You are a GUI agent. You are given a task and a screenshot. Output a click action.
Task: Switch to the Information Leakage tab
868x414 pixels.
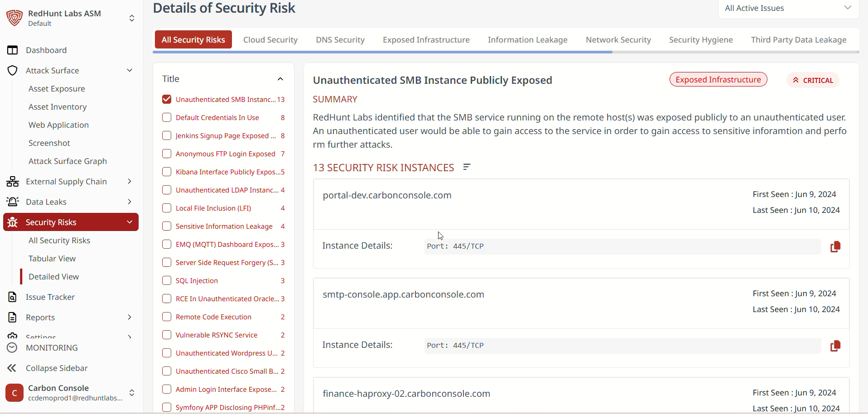tap(528, 40)
